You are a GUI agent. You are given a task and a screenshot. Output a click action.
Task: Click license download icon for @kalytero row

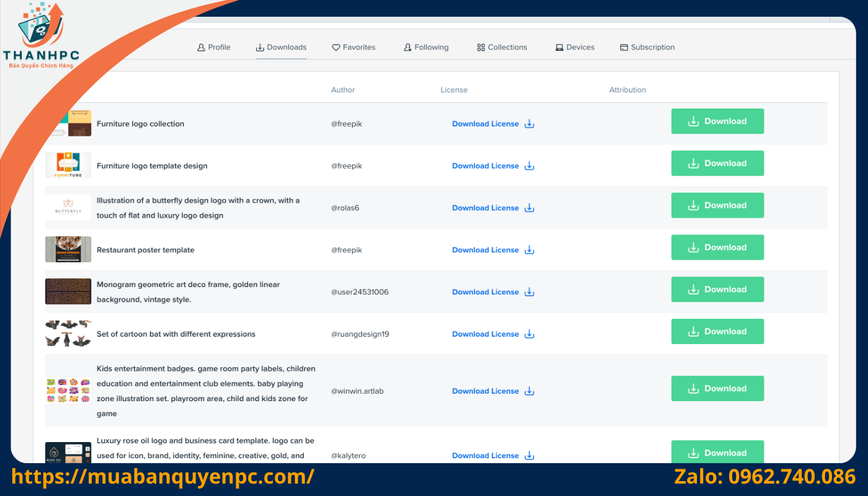529,456
